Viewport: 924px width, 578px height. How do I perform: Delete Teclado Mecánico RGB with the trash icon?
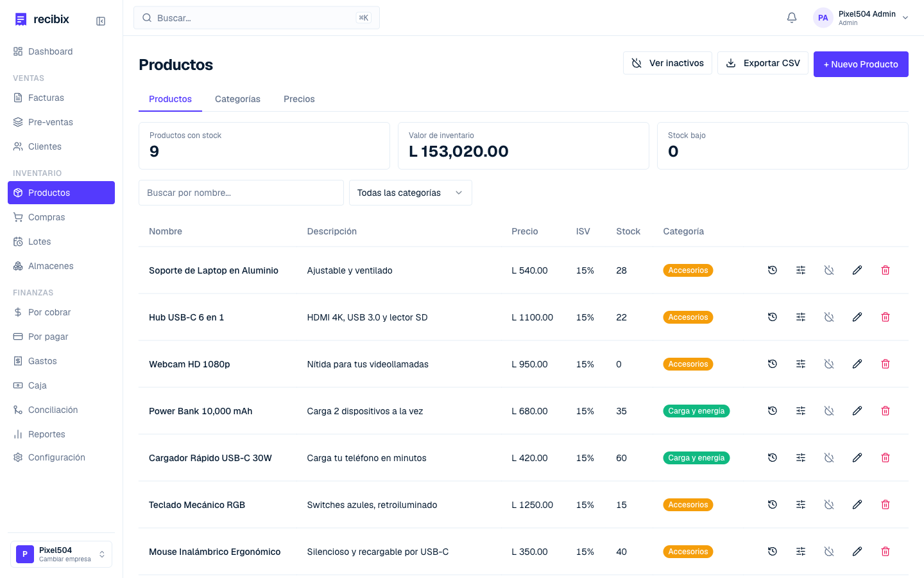click(x=886, y=505)
